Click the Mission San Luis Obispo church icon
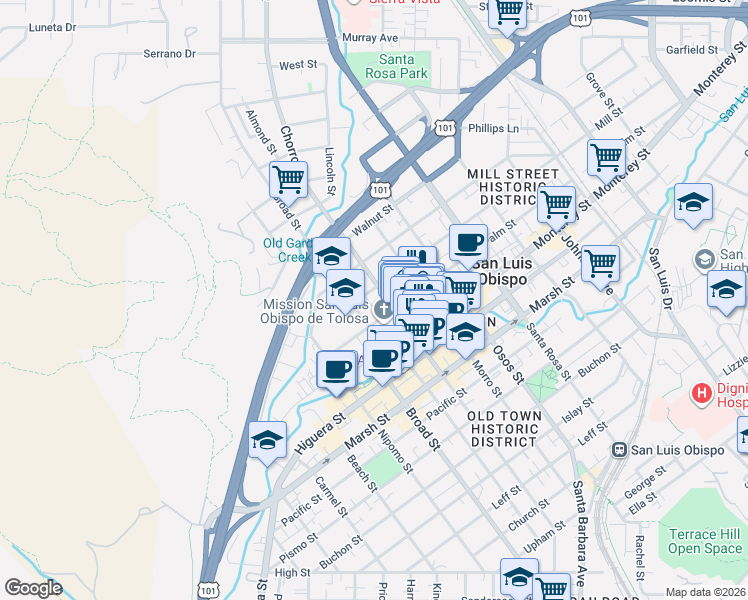Viewport: 748px width, 600px height. (383, 309)
